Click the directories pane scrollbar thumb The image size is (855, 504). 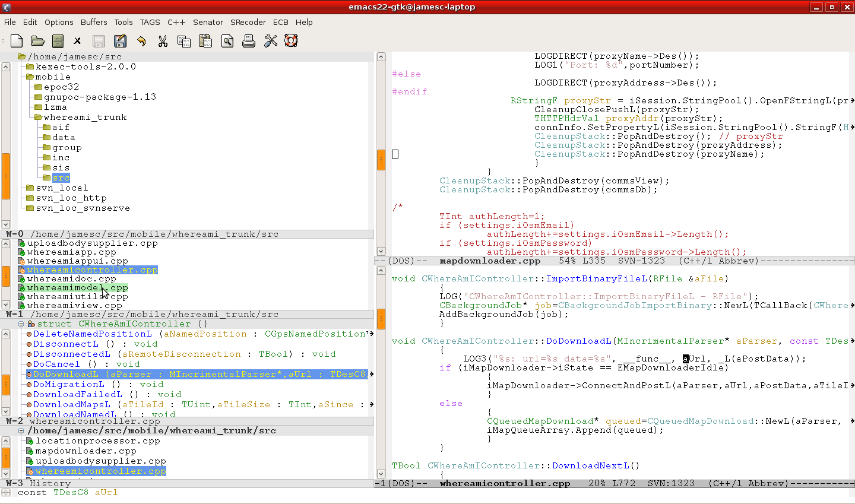tap(6, 176)
